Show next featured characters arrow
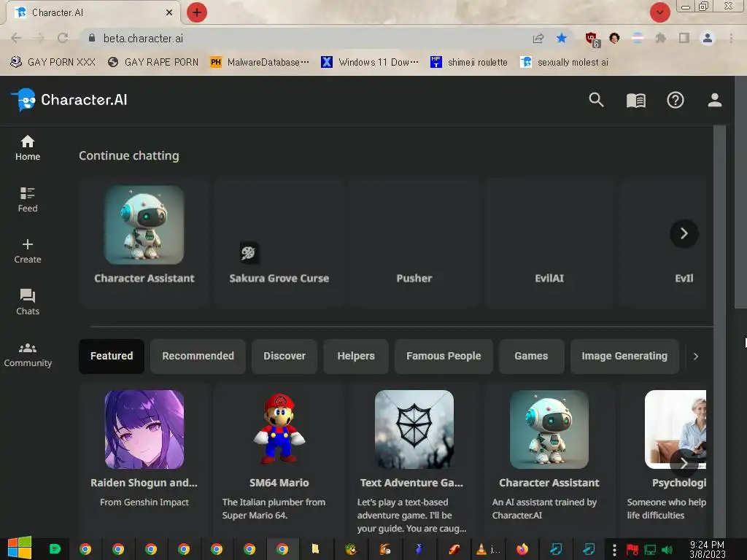747x560 pixels. [x=684, y=463]
